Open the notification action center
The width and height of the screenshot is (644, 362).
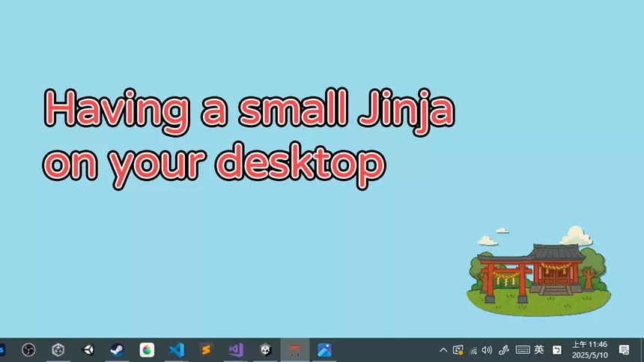click(624, 350)
